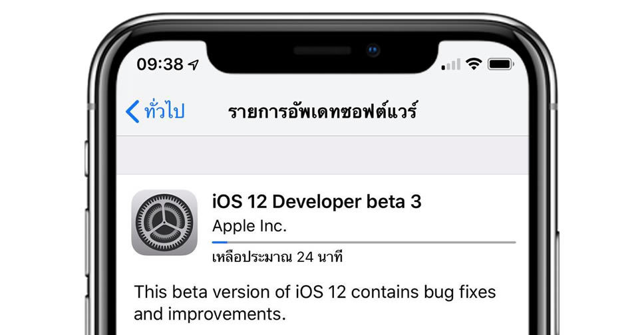
Task: Tap the 09:38 clock in status bar
Action: (160, 64)
